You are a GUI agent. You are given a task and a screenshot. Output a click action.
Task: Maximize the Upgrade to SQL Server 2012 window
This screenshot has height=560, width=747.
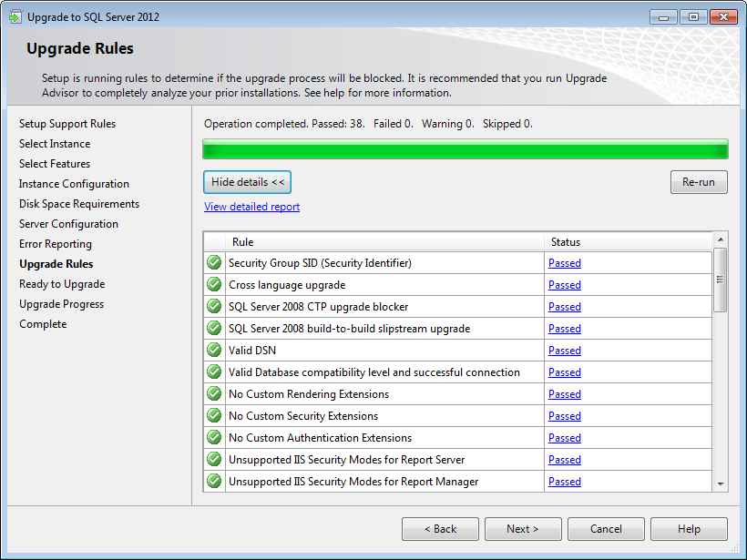[x=693, y=17]
